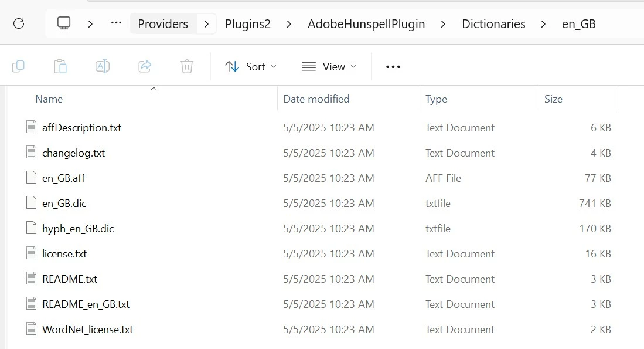Screen dimensions: 644x349
Task: Select the README.txt file
Action: [69, 279]
